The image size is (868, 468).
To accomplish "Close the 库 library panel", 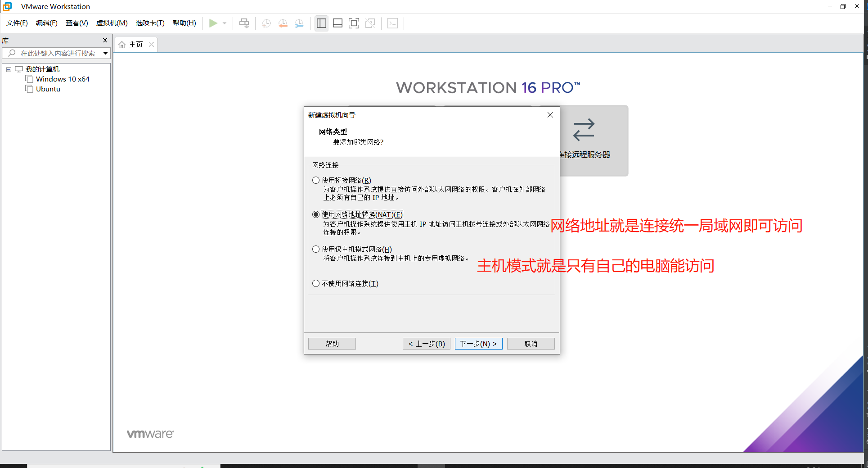I will (105, 41).
